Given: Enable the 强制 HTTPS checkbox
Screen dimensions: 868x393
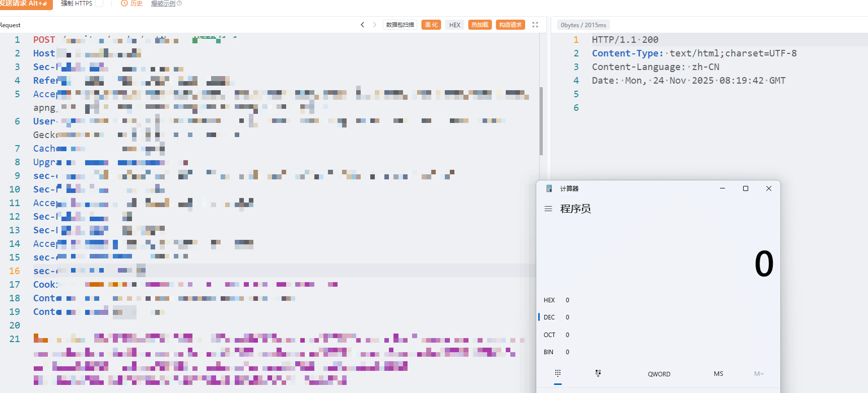Looking at the screenshot, I should pyautogui.click(x=99, y=4).
